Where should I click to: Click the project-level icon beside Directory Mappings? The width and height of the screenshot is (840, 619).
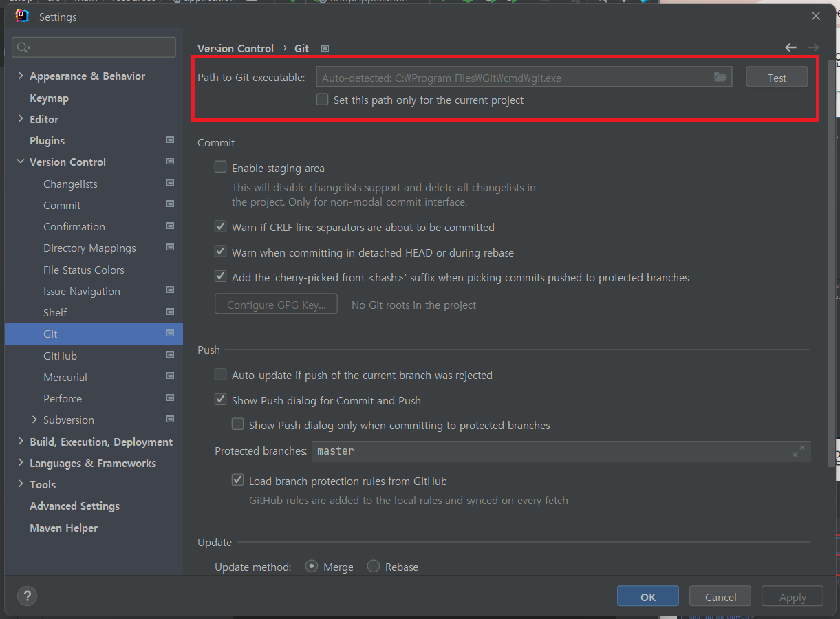point(170,247)
